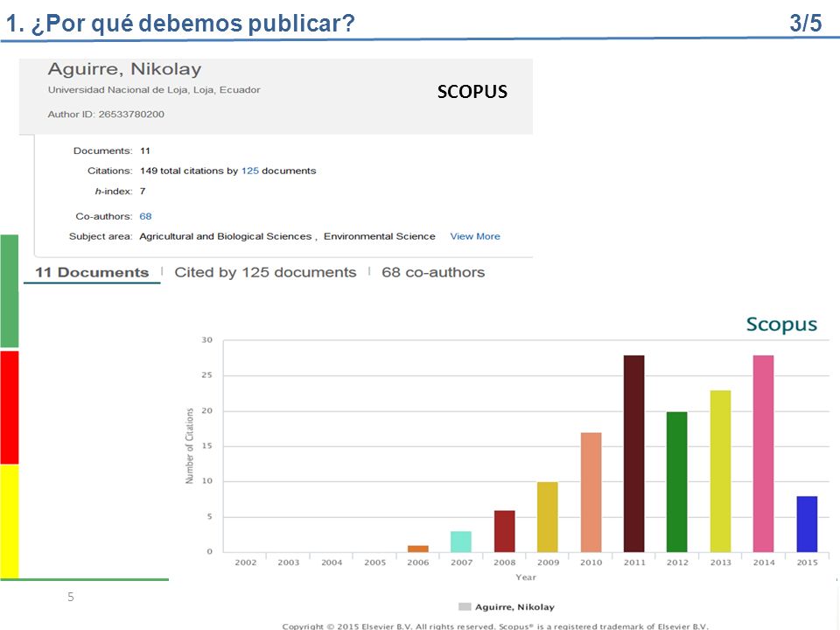The height and width of the screenshot is (630, 840).
Task: Select "Universidad Nacional de Loja, Loja, Ecuador" text
Action: tap(154, 90)
